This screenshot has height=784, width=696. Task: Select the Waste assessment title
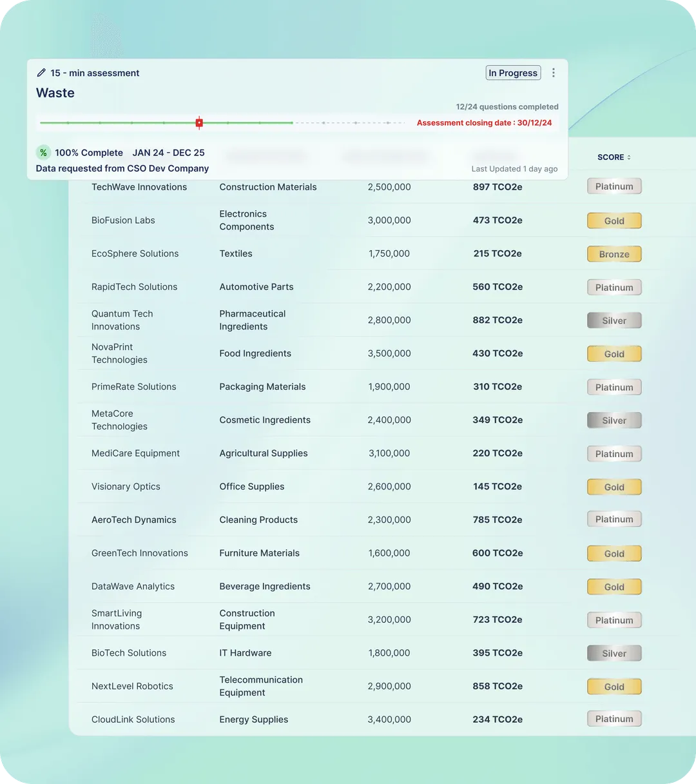click(x=55, y=93)
